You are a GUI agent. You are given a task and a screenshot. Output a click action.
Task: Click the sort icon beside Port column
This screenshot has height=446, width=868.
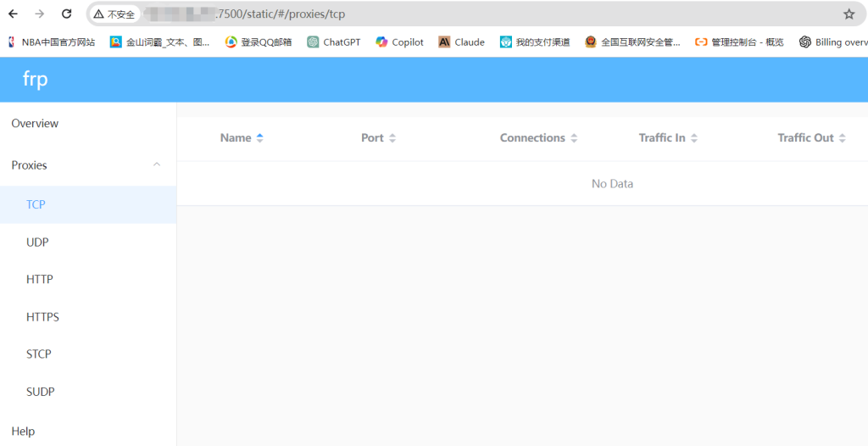[392, 138]
